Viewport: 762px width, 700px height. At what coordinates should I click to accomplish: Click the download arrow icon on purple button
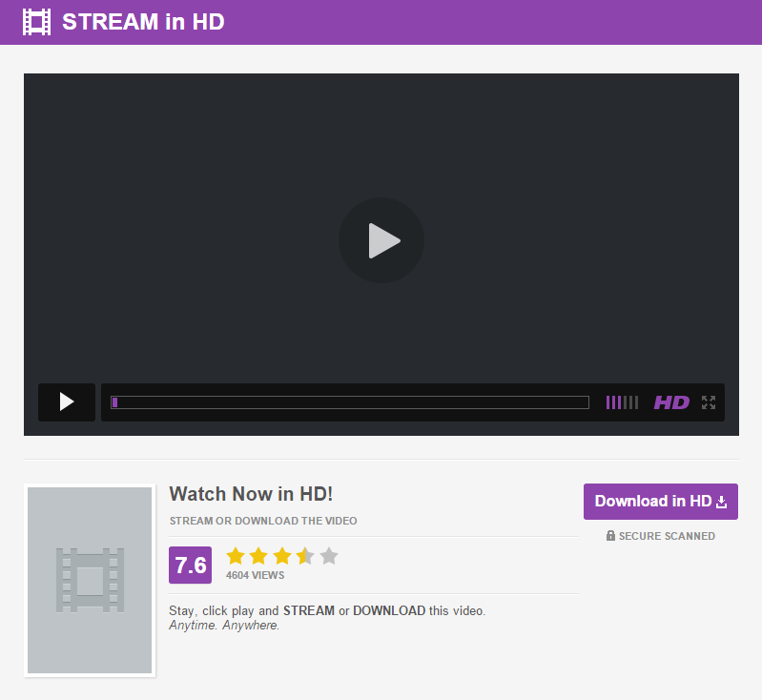tap(722, 502)
